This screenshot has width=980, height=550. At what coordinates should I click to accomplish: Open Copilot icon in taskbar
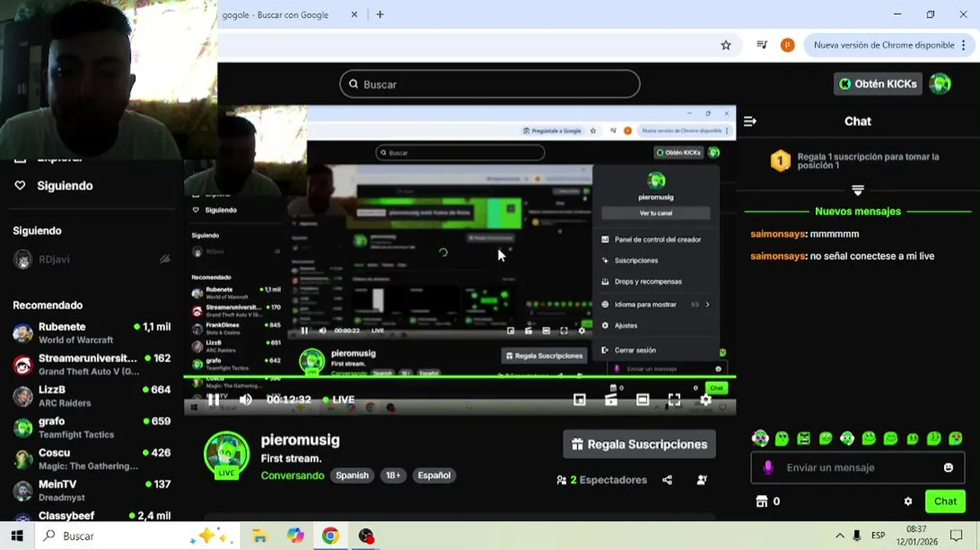click(x=295, y=536)
